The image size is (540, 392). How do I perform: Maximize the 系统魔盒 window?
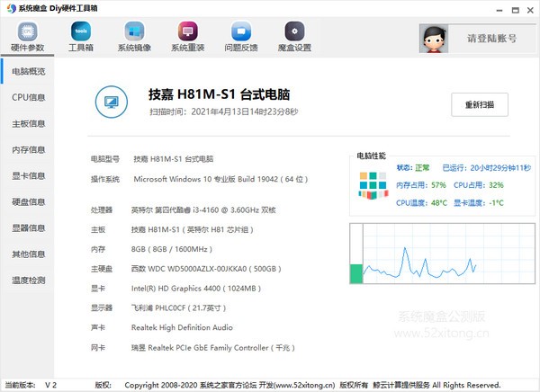(515, 10)
